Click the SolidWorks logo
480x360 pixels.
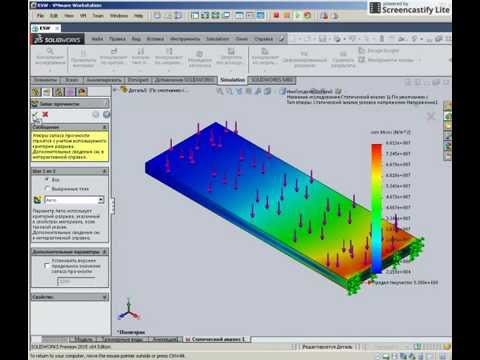pos(58,39)
